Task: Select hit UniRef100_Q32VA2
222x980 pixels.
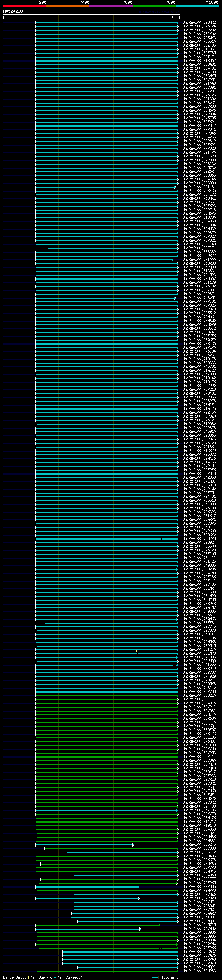Action: pyautogui.click(x=199, y=30)
